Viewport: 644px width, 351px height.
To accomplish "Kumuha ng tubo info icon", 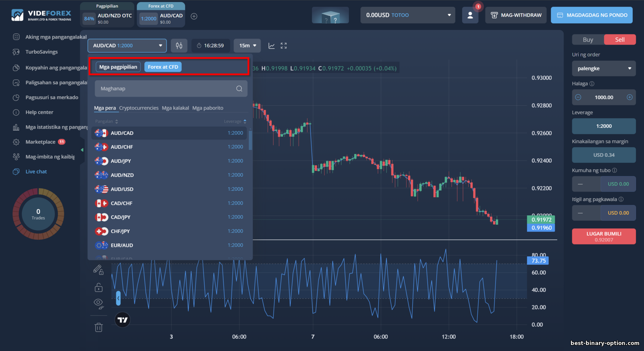I will point(615,171).
